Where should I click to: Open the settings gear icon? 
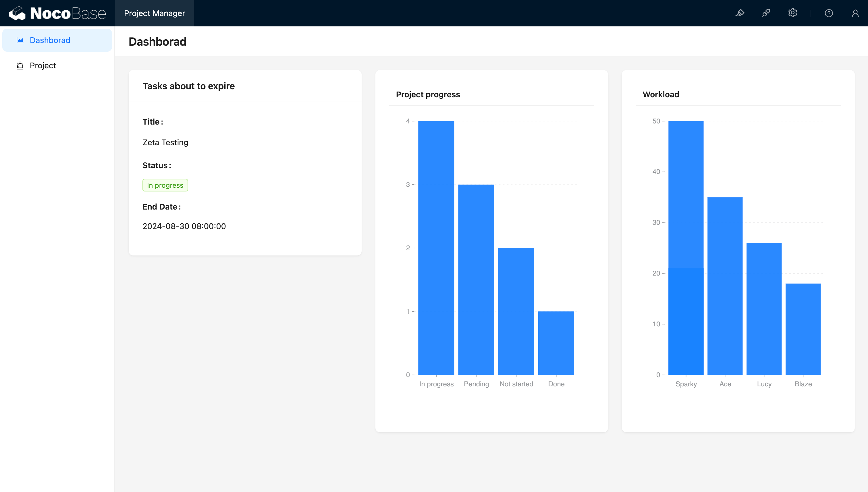point(792,13)
